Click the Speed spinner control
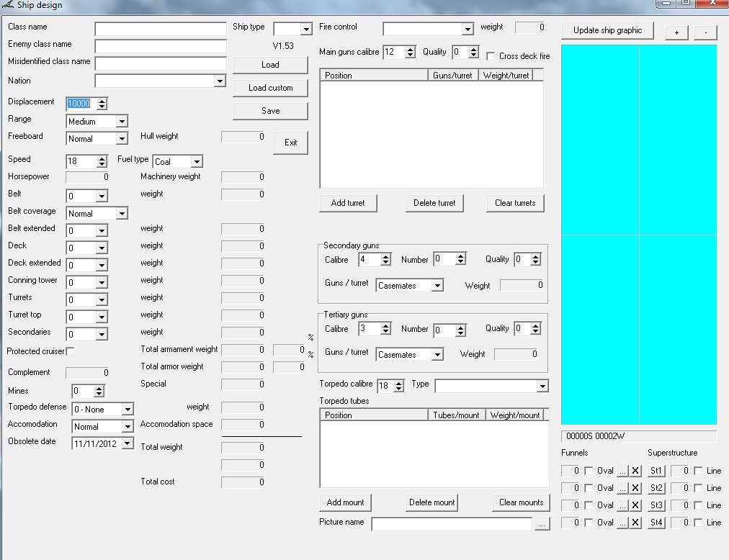 pos(102,162)
